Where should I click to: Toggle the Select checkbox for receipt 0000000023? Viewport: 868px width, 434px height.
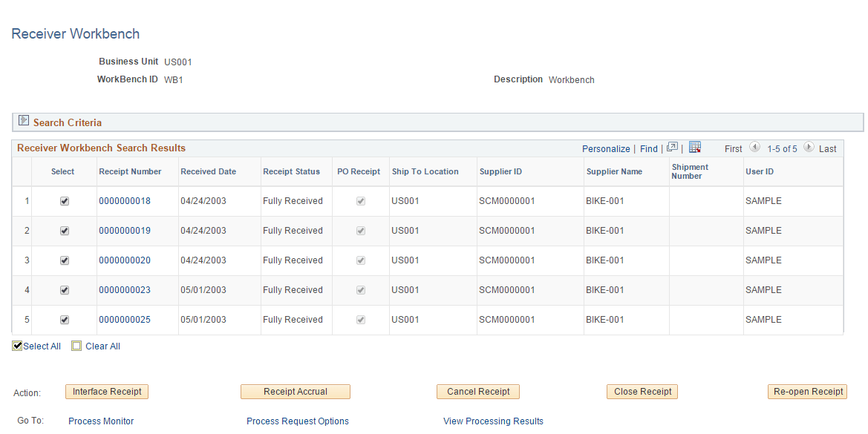[x=65, y=290]
